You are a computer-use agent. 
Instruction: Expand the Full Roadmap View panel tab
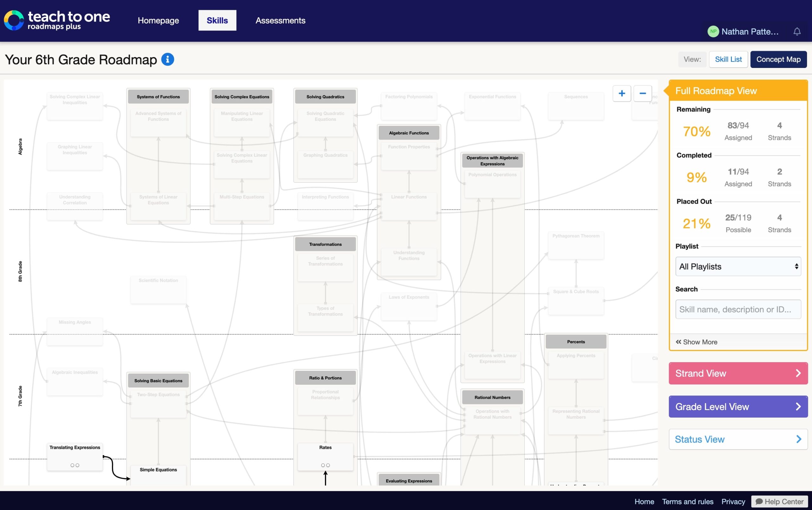716,90
